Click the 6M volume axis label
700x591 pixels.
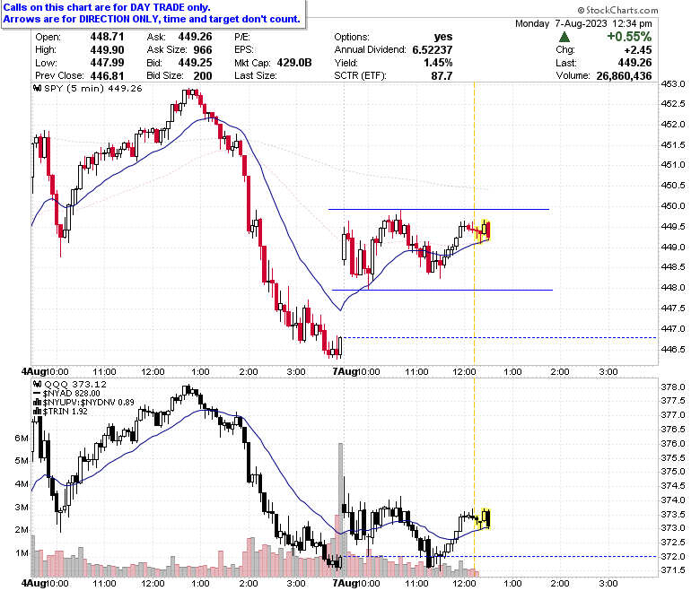22,438
